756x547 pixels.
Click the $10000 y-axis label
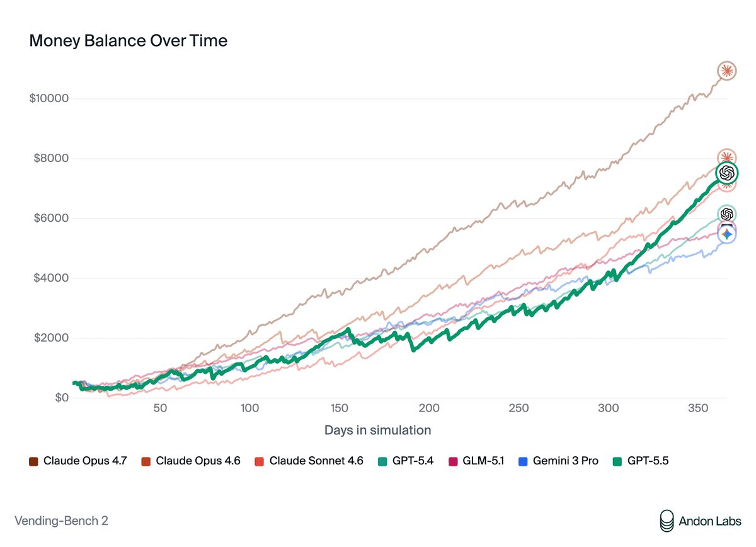click(49, 99)
